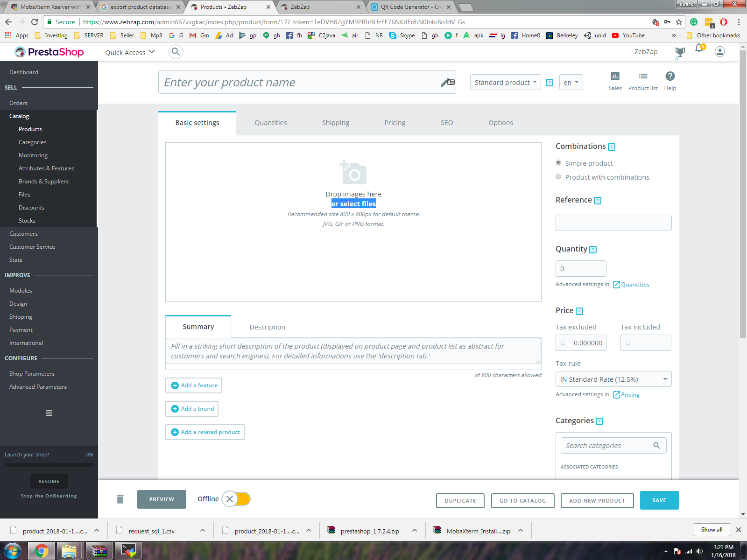Show the Quantity help tooltip

[593, 250]
